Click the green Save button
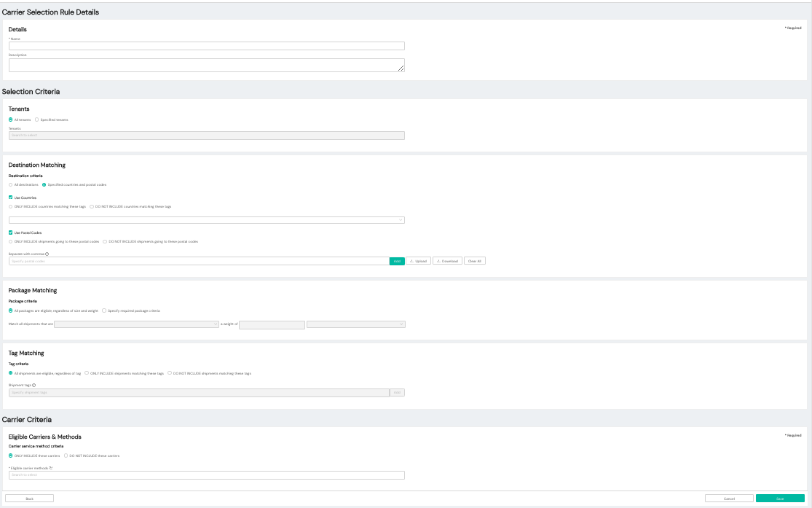This screenshot has height=508, width=812. point(780,498)
